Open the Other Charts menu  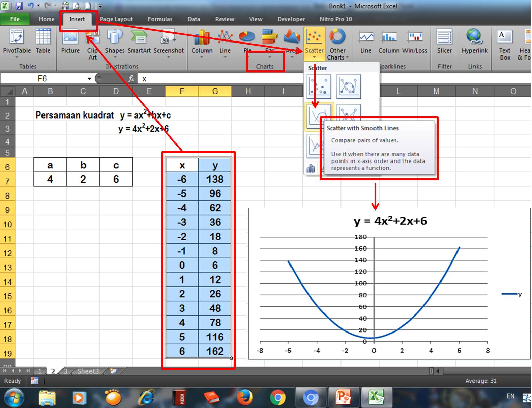click(337, 44)
